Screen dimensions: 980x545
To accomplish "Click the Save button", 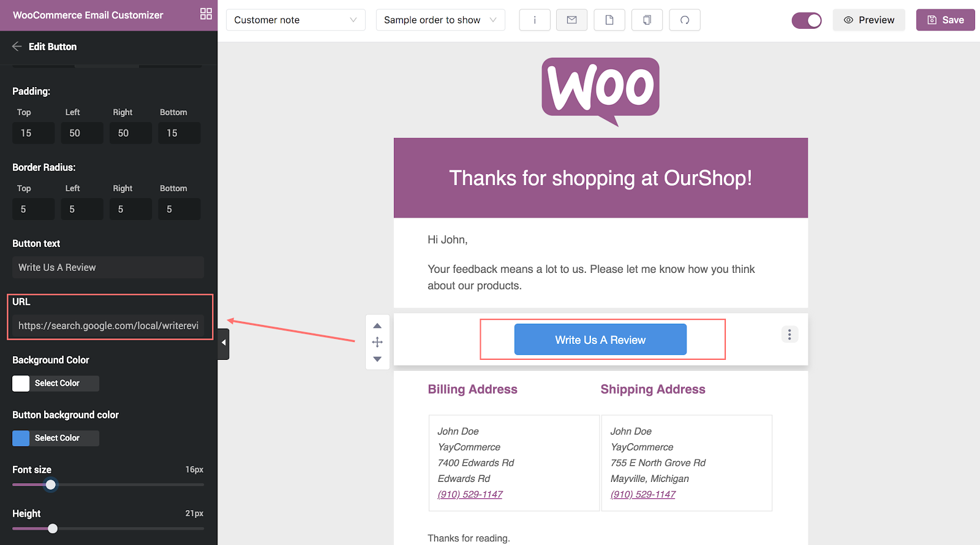I will click(x=946, y=20).
